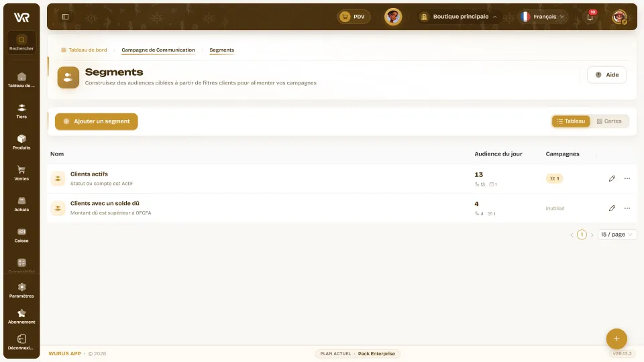Click the Segments page header icon
Image resolution: width=644 pixels, height=362 pixels.
pyautogui.click(x=68, y=77)
